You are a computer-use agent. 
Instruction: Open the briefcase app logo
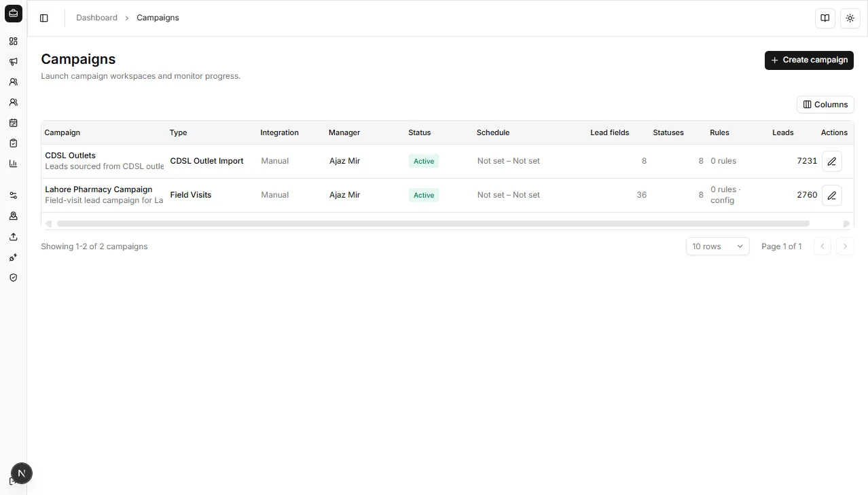(13, 13)
